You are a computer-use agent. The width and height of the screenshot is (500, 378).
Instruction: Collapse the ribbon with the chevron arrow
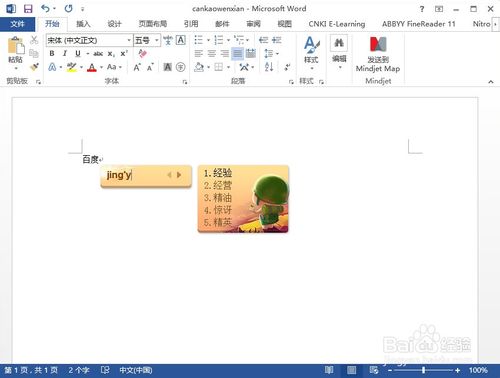tap(491, 82)
